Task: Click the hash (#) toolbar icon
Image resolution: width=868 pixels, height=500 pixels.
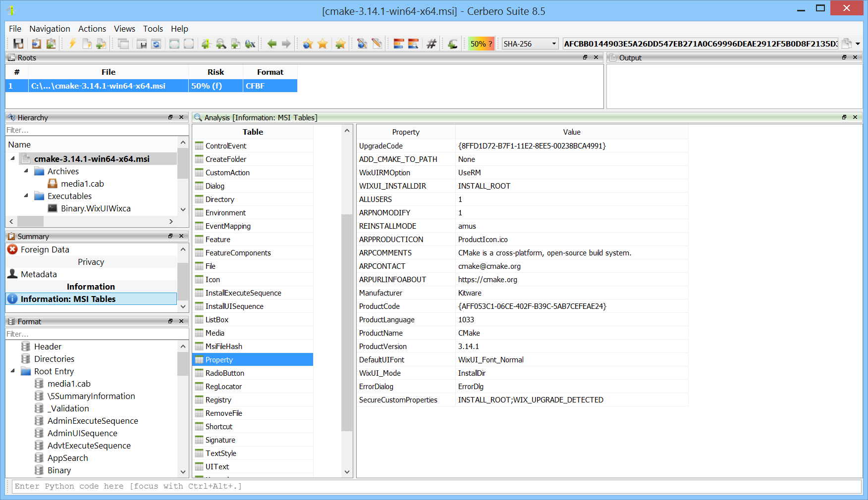Action: point(431,44)
